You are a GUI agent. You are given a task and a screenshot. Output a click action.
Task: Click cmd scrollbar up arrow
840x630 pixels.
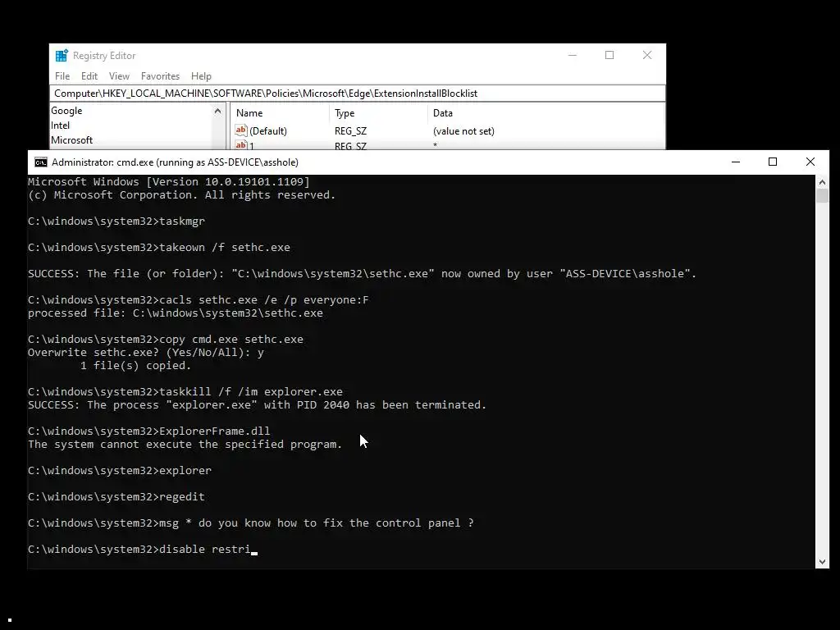[822, 182]
